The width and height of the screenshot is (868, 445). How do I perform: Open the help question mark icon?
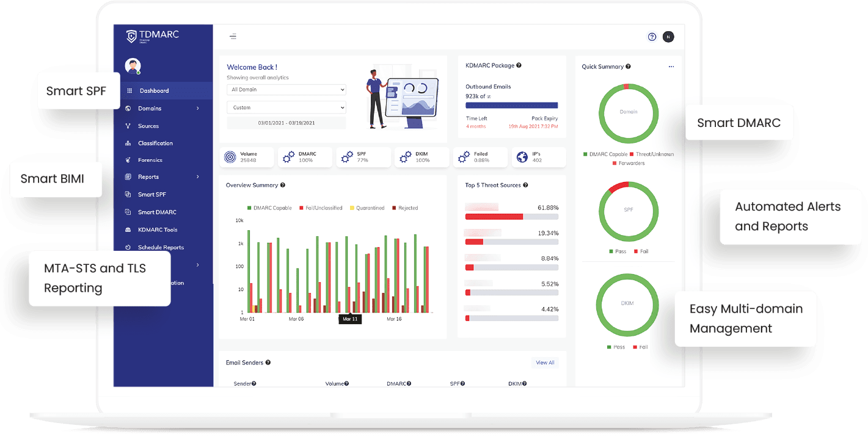pyautogui.click(x=652, y=37)
